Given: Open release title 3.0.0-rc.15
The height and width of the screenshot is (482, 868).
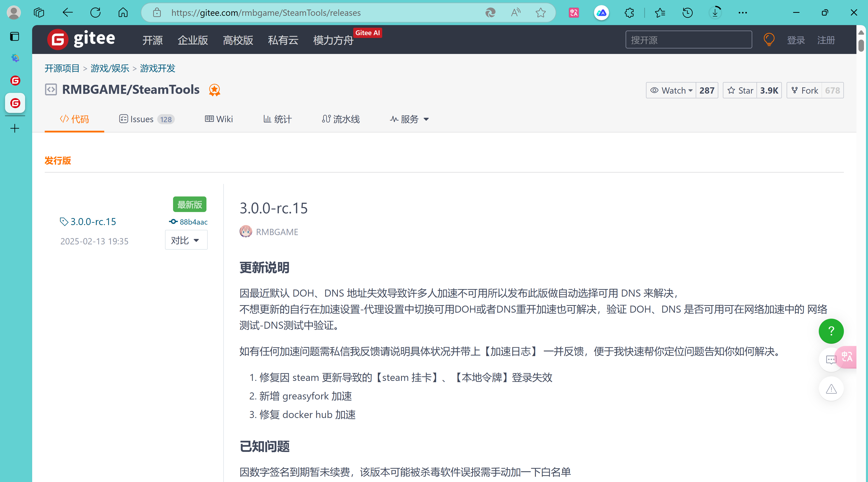Looking at the screenshot, I should [x=273, y=208].
